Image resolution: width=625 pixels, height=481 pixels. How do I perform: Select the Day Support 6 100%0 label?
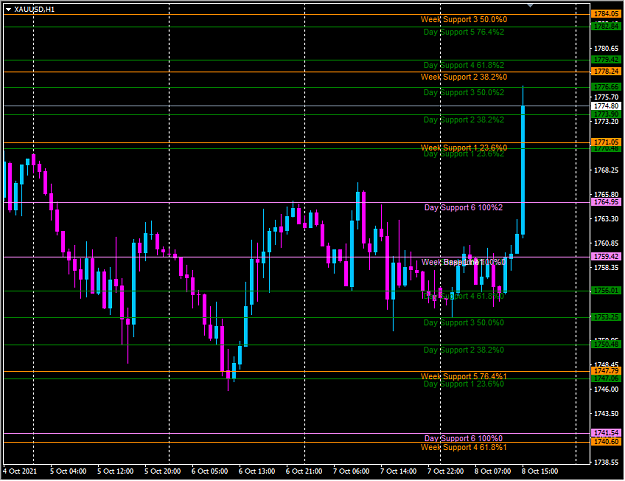coord(463,438)
